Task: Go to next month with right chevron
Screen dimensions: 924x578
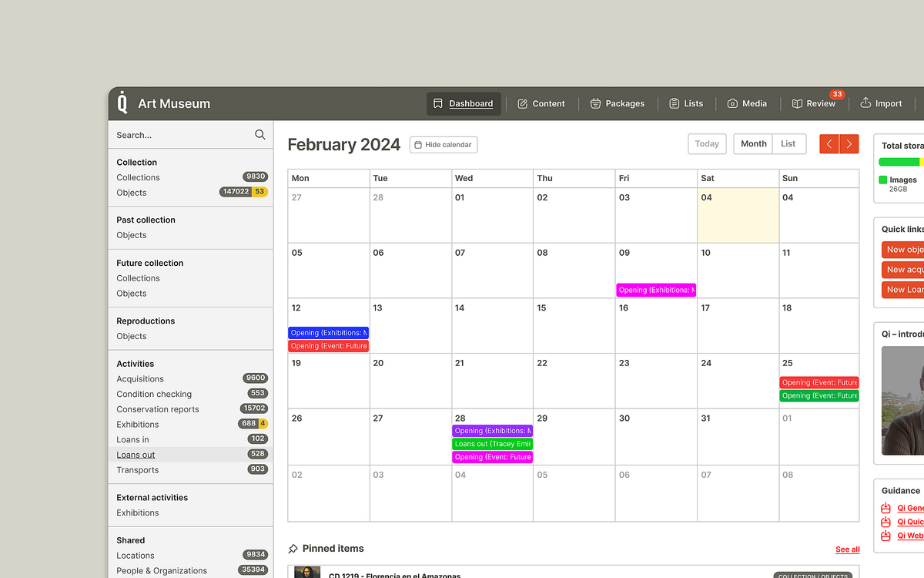Action: [x=849, y=143]
